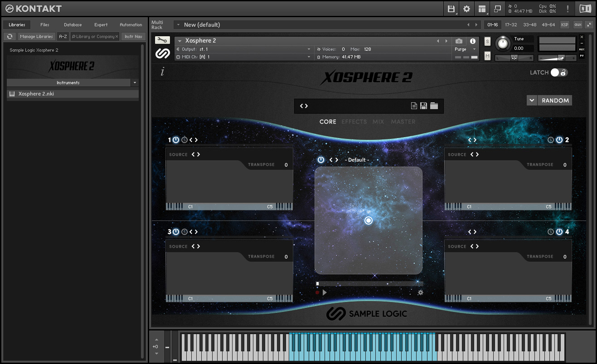Image resolution: width=597 pixels, height=364 pixels.
Task: Click the italic i info icon
Action: click(162, 72)
